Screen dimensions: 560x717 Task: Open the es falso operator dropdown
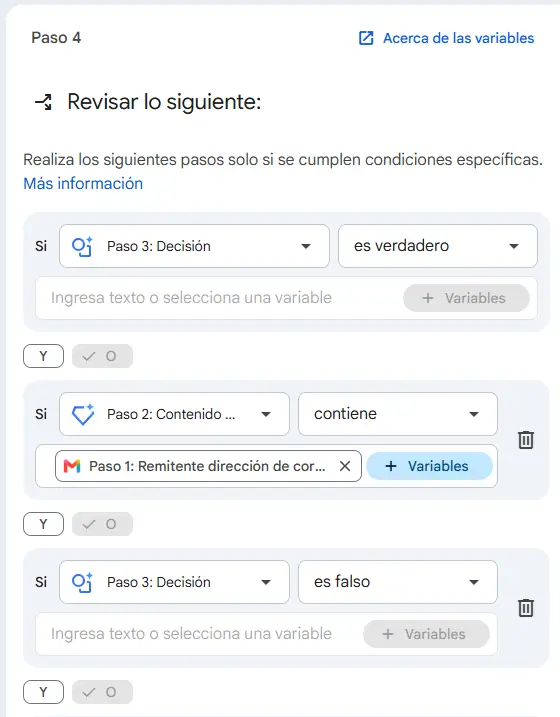point(398,582)
